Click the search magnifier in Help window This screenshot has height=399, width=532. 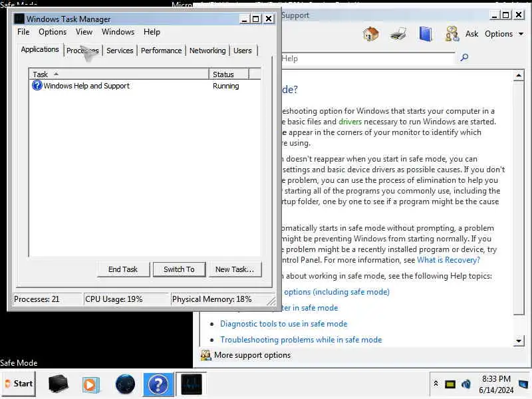[464, 58]
